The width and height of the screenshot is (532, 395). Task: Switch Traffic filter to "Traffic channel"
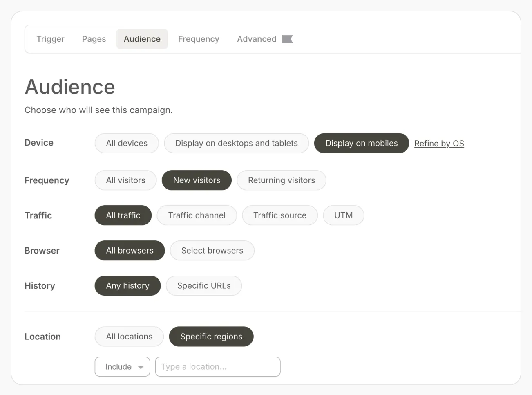pos(197,215)
